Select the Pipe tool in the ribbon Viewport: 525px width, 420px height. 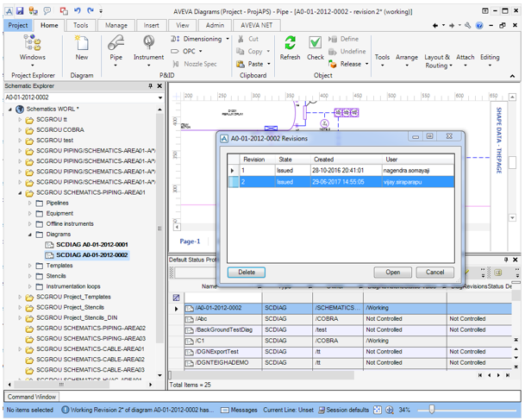tap(116, 50)
